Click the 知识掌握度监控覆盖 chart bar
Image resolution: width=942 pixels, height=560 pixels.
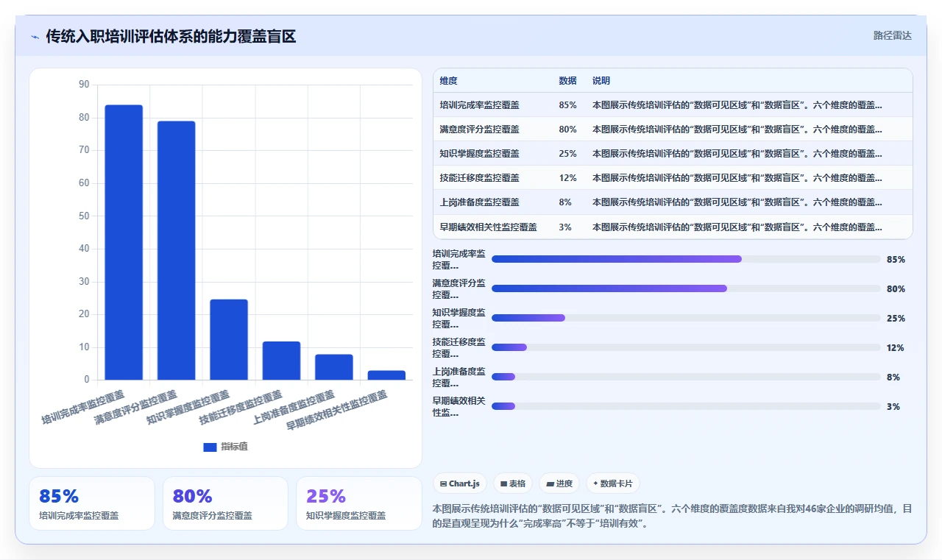(229, 339)
